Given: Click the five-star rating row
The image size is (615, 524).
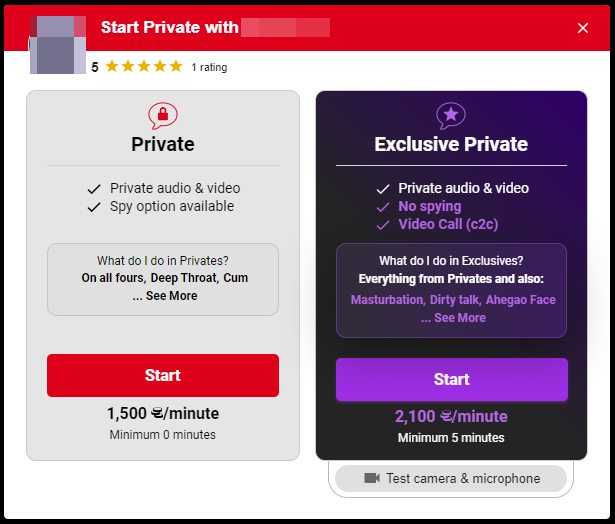Looking at the screenshot, I should point(143,67).
